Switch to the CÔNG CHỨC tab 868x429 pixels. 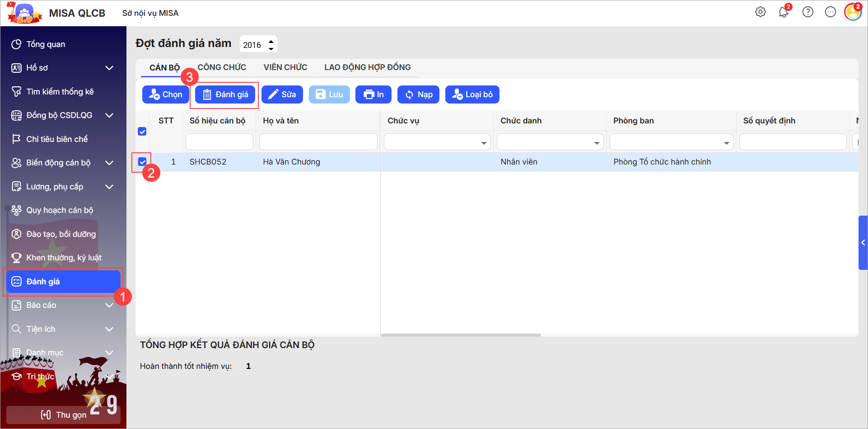point(222,67)
